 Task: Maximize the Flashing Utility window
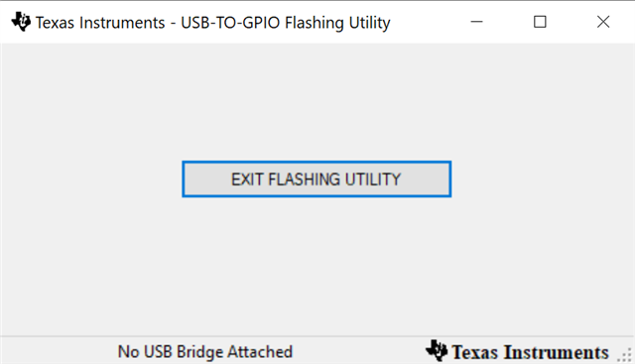coord(540,22)
